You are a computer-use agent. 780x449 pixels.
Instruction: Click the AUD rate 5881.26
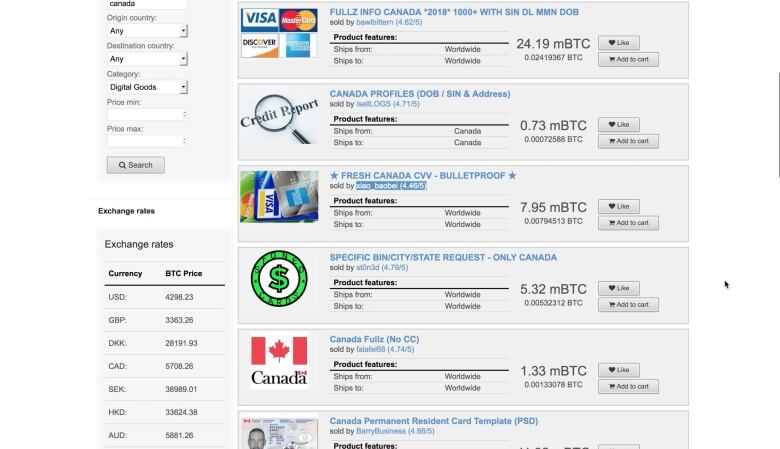(x=179, y=435)
